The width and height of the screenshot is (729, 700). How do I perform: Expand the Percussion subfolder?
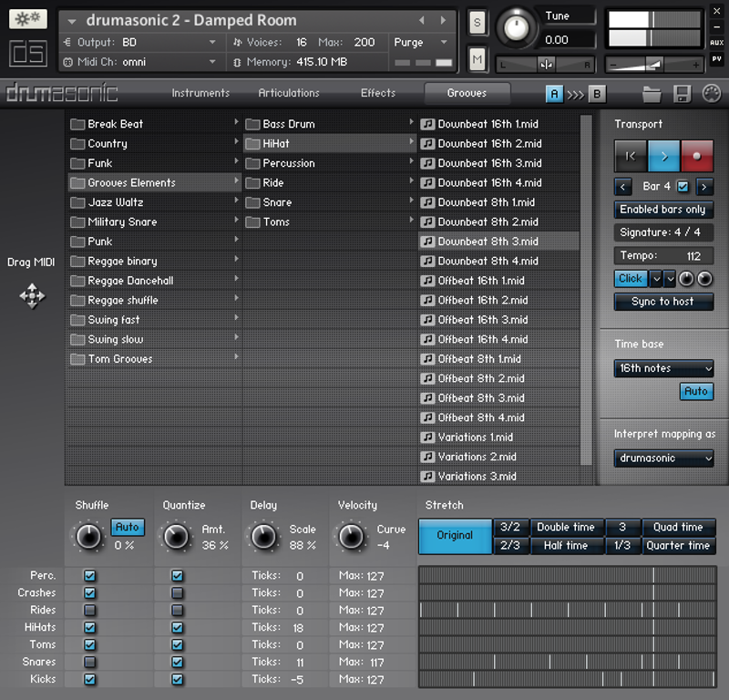click(329, 163)
